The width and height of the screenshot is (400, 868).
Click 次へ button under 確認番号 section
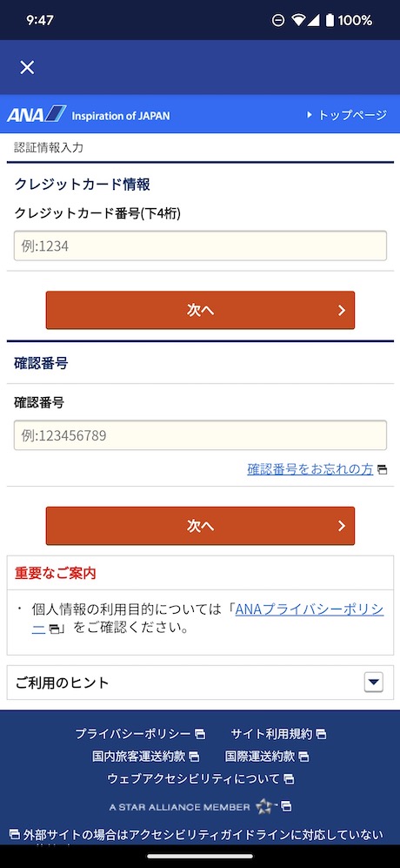click(200, 525)
